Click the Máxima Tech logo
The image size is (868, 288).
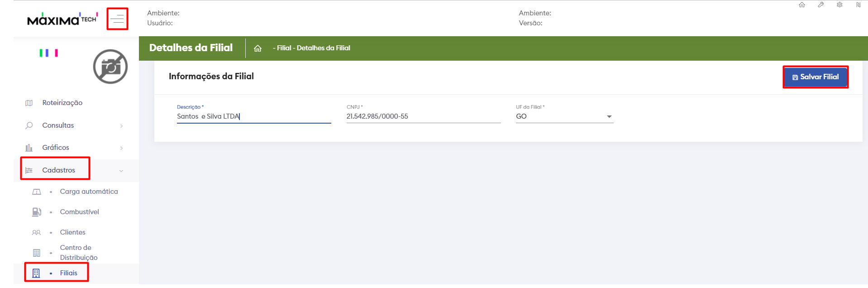[x=62, y=19]
